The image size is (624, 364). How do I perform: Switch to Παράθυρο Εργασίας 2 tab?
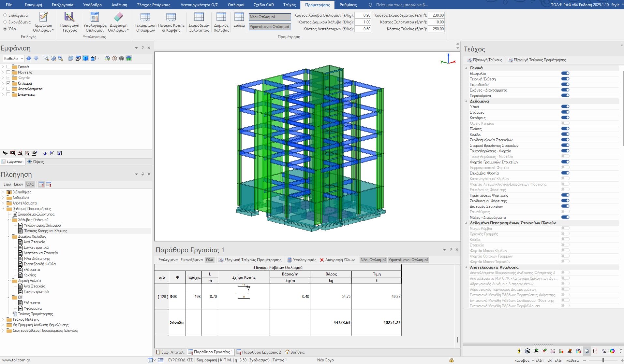(261, 352)
